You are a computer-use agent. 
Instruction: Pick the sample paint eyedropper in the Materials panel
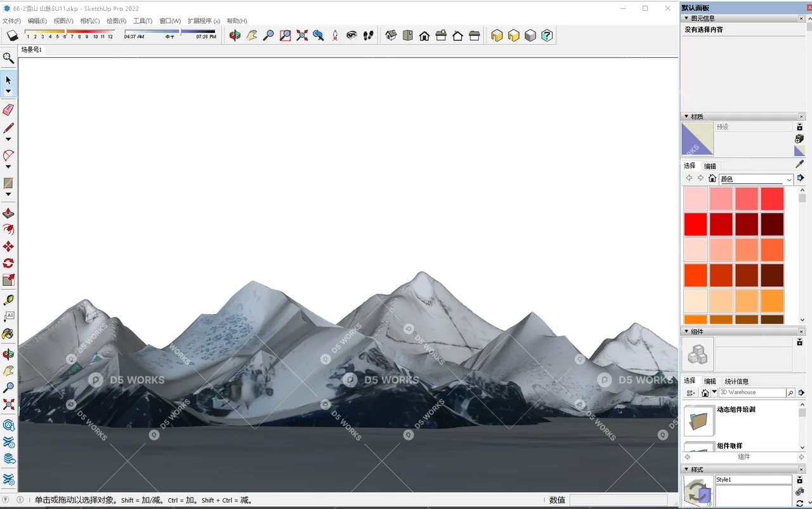[x=799, y=164]
